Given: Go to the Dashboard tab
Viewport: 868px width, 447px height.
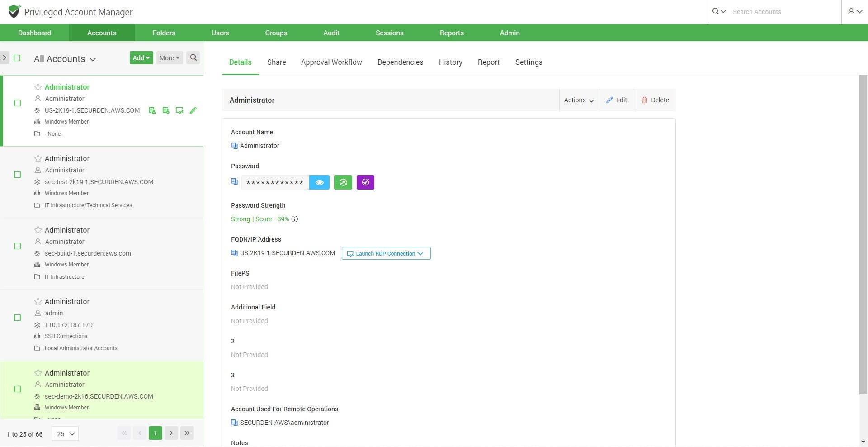Looking at the screenshot, I should 34,33.
